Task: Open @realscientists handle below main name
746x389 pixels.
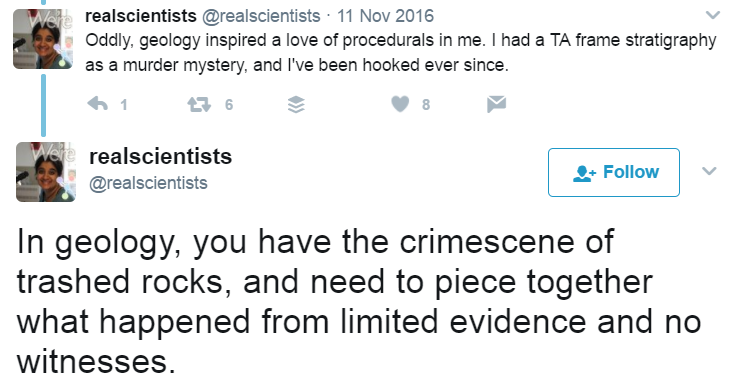Action: point(148,183)
